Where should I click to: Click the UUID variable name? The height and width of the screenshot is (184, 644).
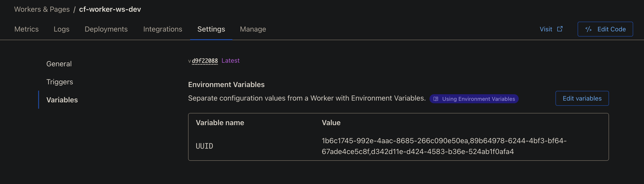tap(204, 146)
